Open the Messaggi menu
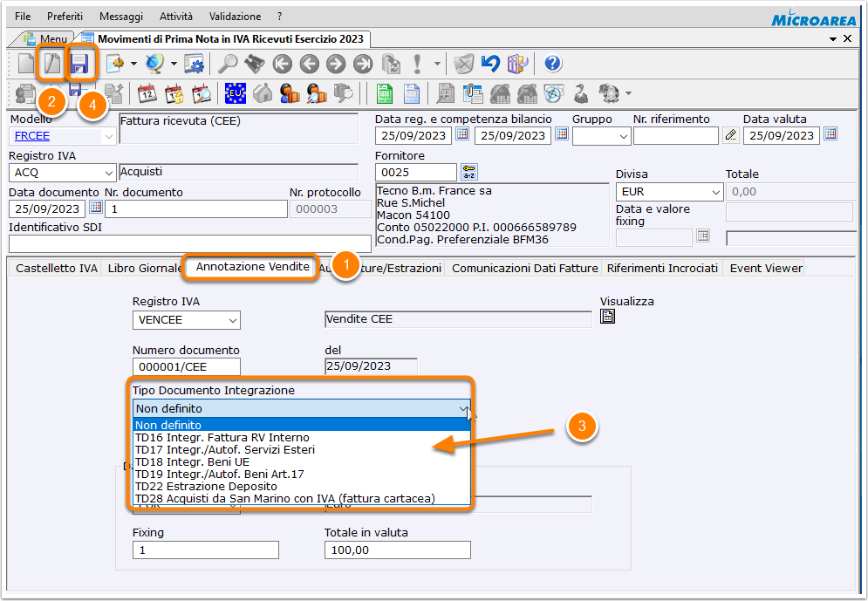 pyautogui.click(x=121, y=17)
